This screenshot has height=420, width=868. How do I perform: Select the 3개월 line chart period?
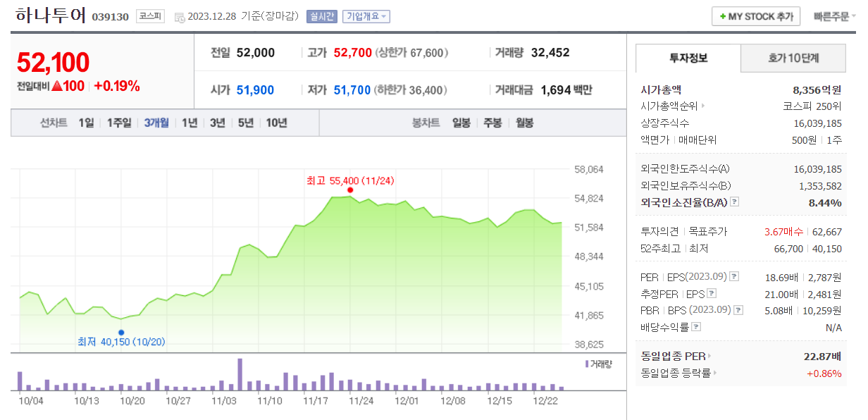156,123
